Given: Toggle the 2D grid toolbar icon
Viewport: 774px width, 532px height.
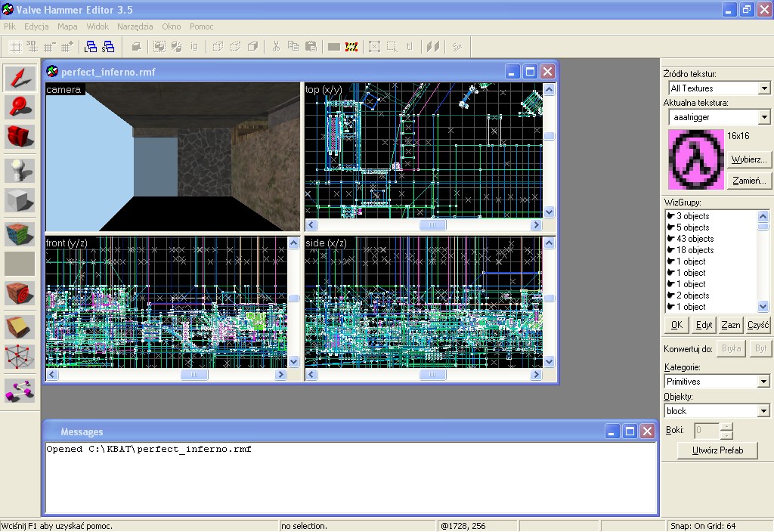Looking at the screenshot, I should [x=16, y=47].
